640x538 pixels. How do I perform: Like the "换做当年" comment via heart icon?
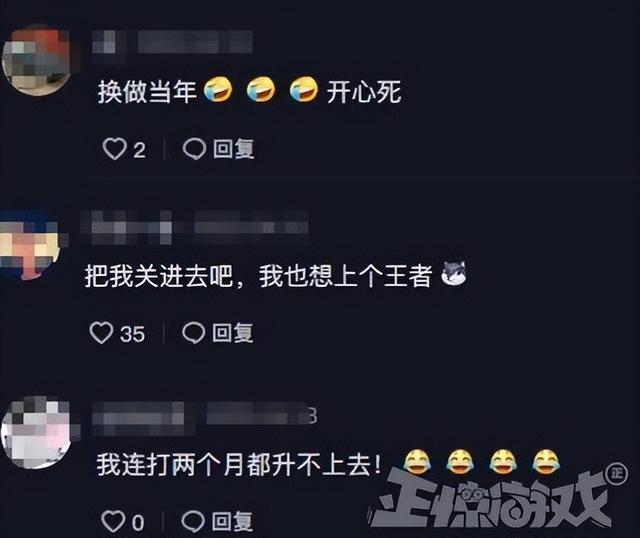coord(114,149)
